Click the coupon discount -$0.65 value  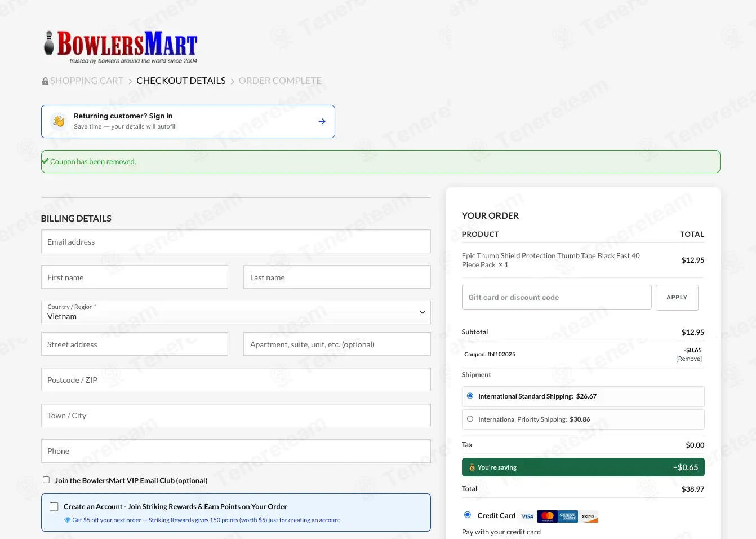(693, 350)
